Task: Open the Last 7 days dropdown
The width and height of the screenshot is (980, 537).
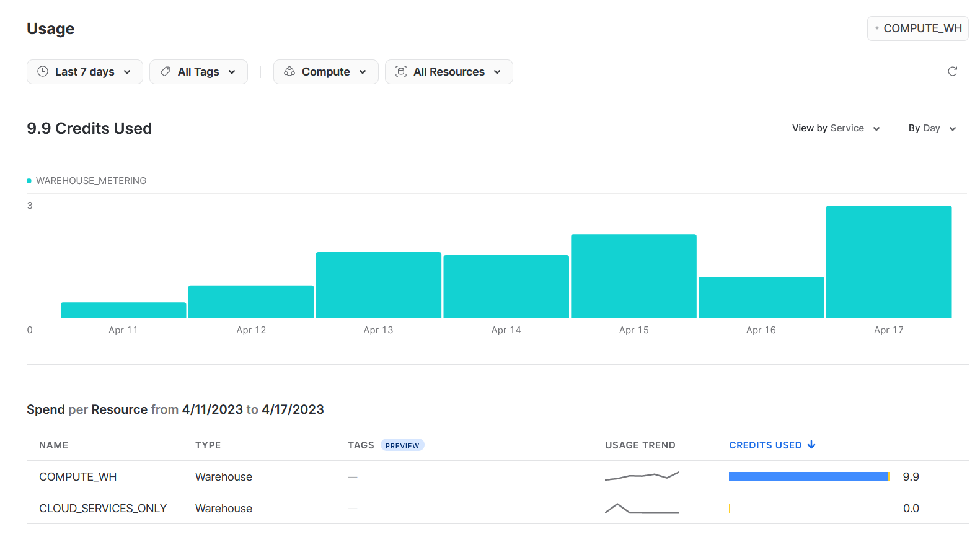Action: click(84, 72)
